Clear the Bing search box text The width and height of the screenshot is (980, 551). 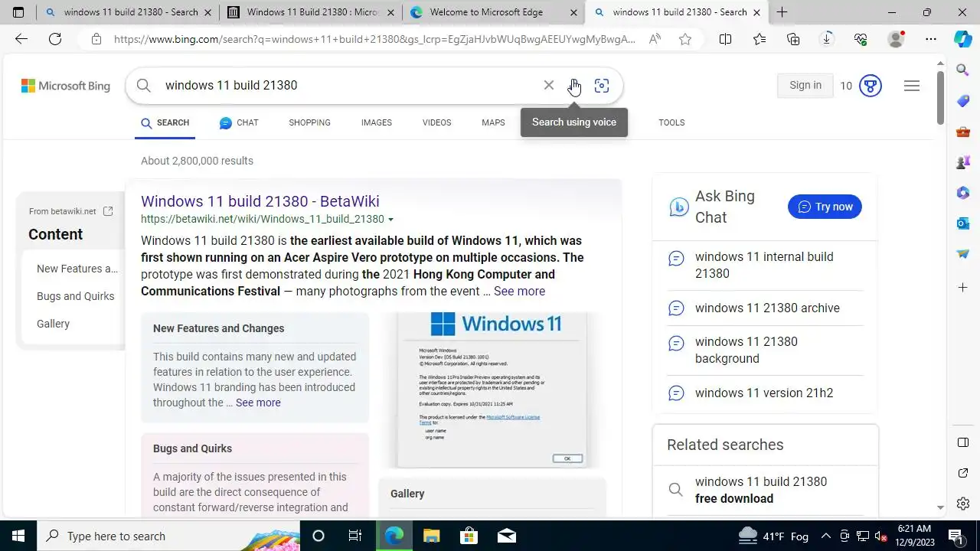tap(549, 85)
